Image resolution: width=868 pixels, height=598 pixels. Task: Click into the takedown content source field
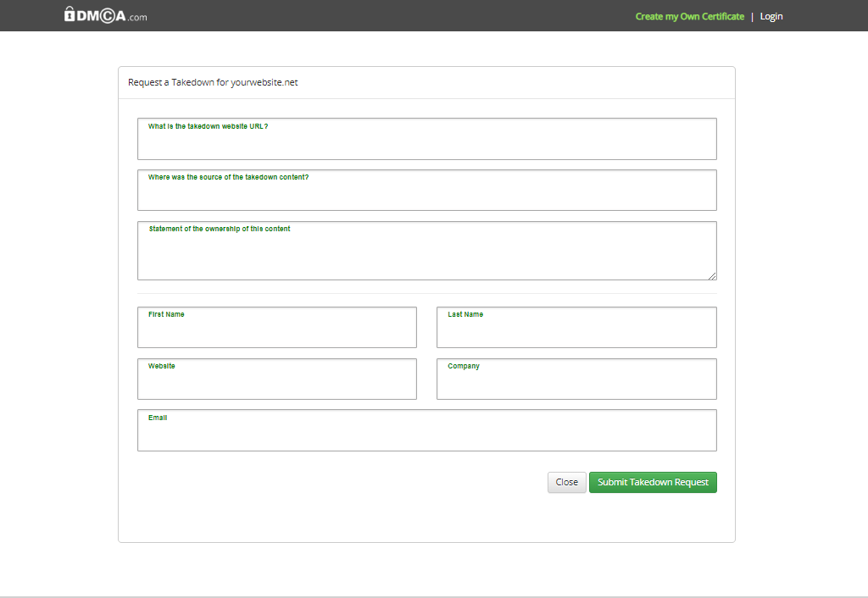tap(426, 196)
